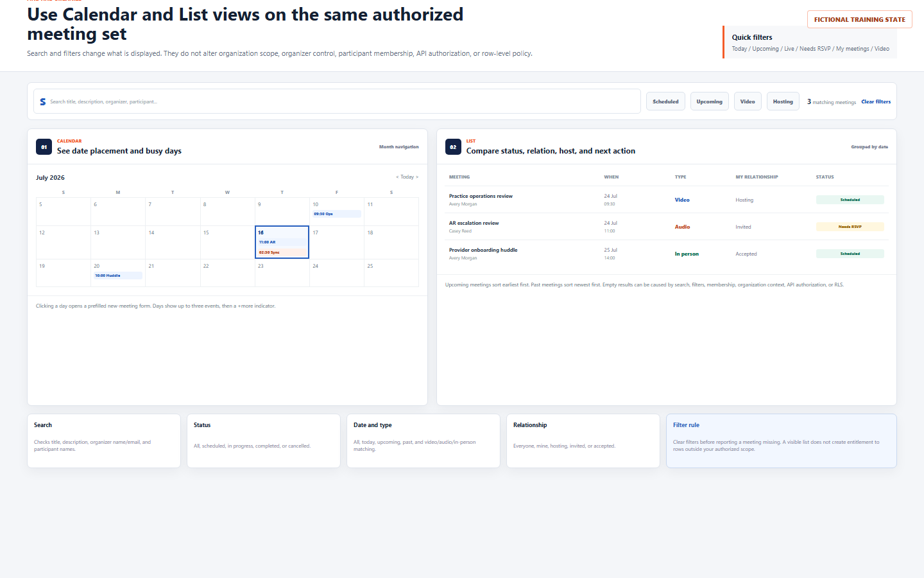Open the AR escalation review meeting row
Image resolution: width=924 pixels, height=578 pixels.
coord(667,227)
